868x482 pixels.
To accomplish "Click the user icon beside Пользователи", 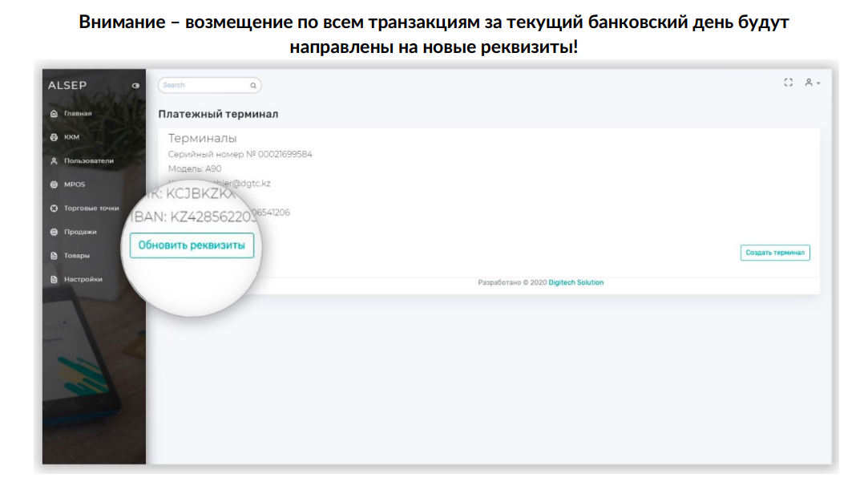I will pyautogui.click(x=54, y=161).
